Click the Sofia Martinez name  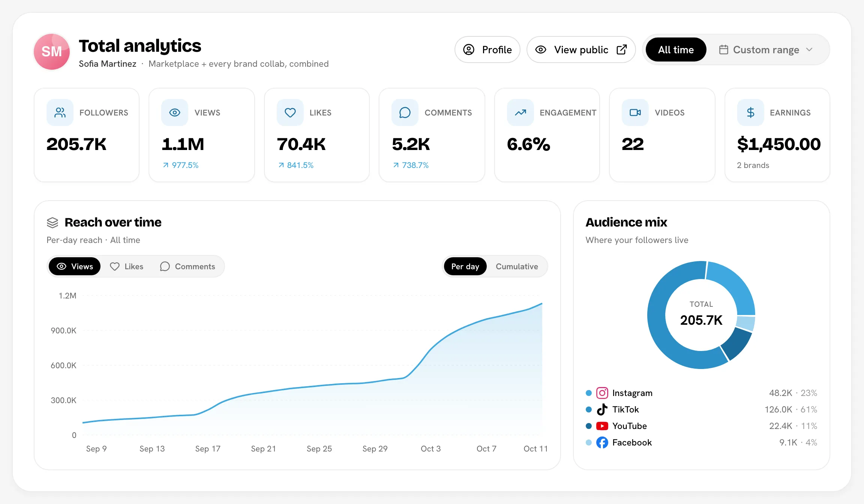[108, 64]
